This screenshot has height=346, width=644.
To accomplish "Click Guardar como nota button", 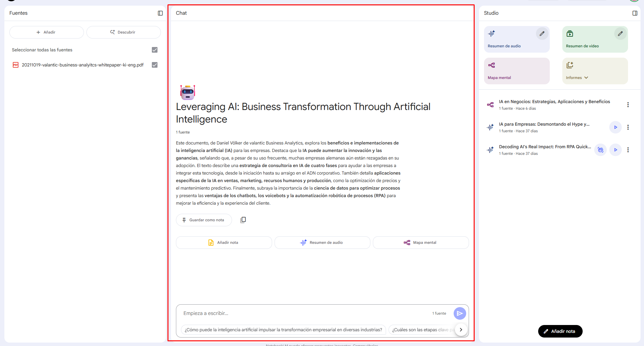I will [204, 220].
